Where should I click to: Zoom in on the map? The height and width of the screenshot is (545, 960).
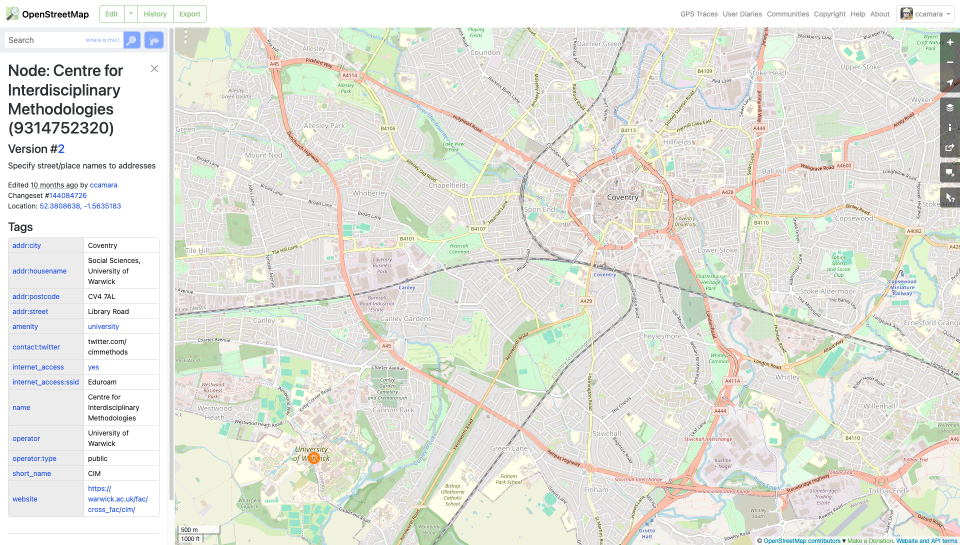pyautogui.click(x=949, y=43)
